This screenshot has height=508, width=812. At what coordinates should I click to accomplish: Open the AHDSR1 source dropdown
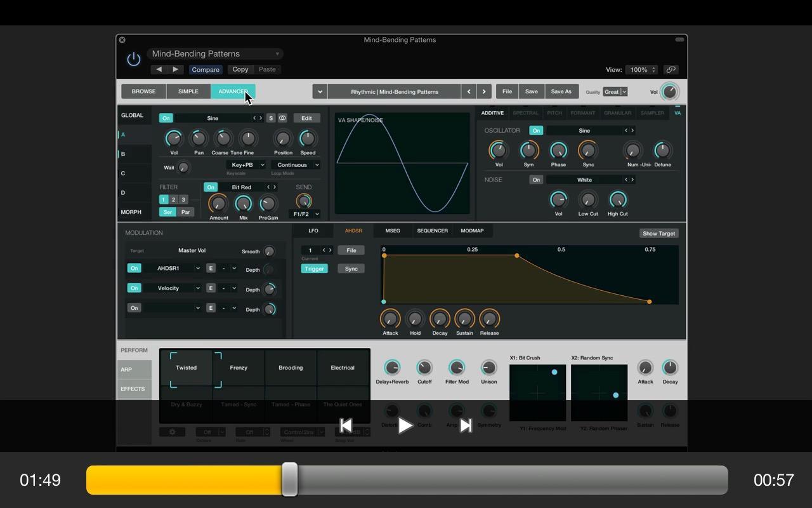click(x=173, y=269)
